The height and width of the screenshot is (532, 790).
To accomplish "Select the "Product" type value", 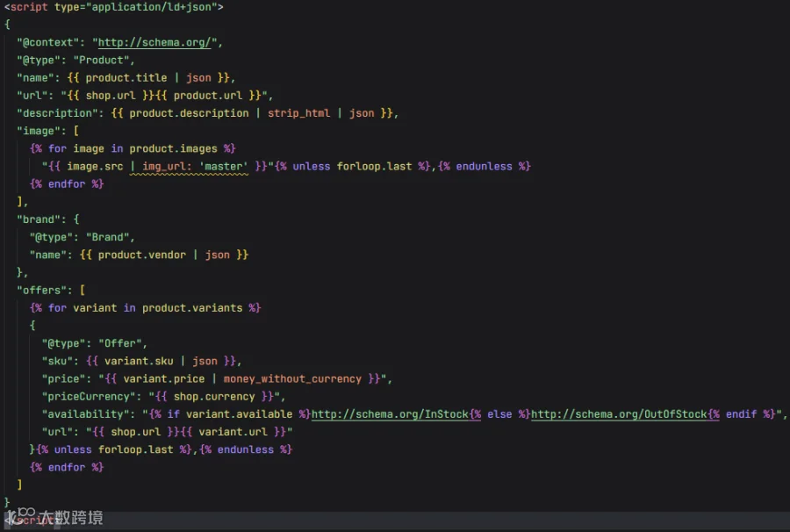I will coord(101,60).
